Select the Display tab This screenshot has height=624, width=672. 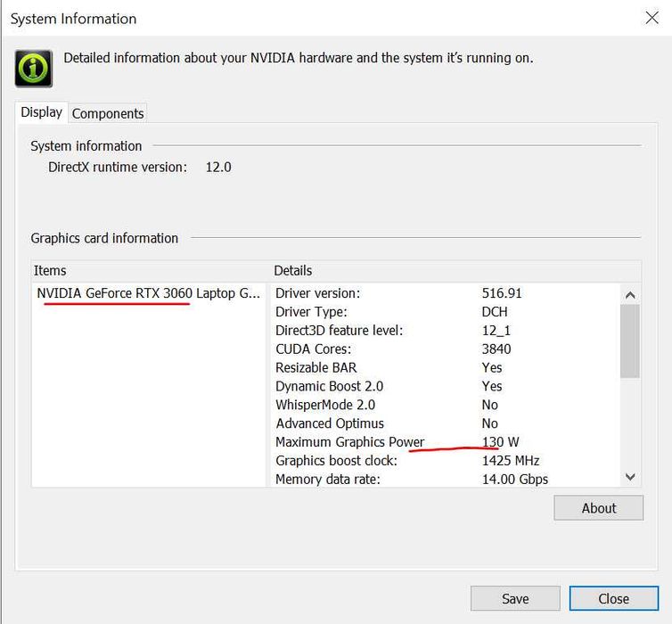tap(42, 112)
